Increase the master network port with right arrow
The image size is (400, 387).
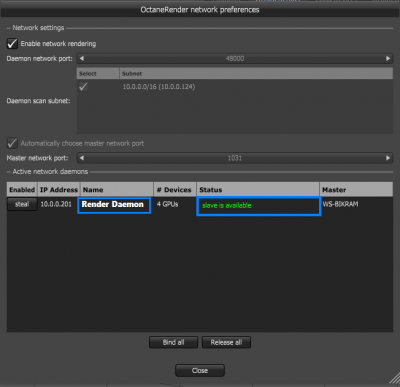pyautogui.click(x=388, y=158)
